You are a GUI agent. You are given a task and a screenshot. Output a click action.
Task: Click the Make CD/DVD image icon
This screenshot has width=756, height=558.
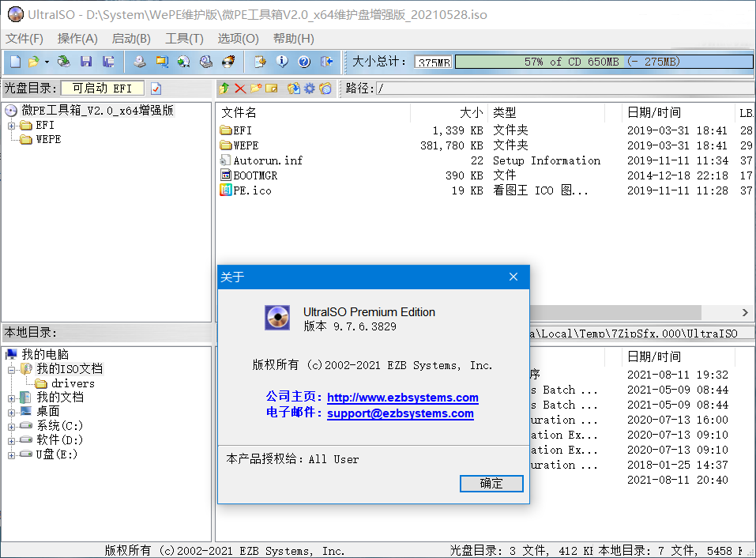click(140, 62)
